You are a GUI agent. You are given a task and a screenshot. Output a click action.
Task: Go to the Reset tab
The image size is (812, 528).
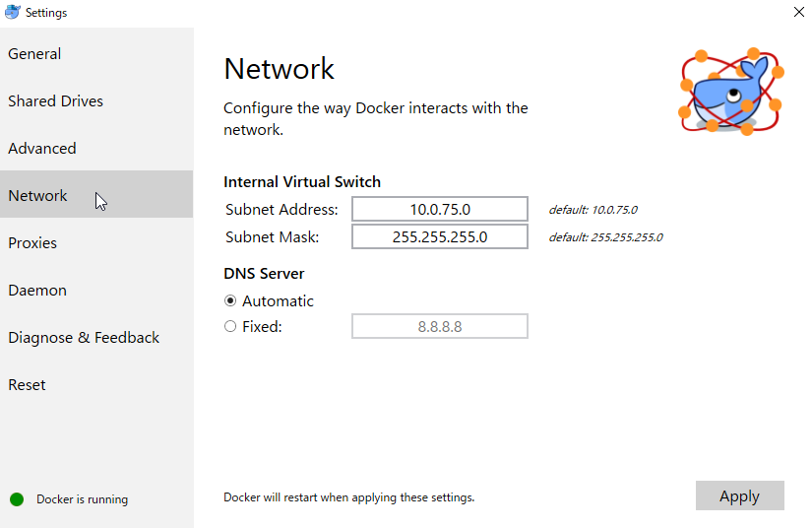pyautogui.click(x=27, y=385)
